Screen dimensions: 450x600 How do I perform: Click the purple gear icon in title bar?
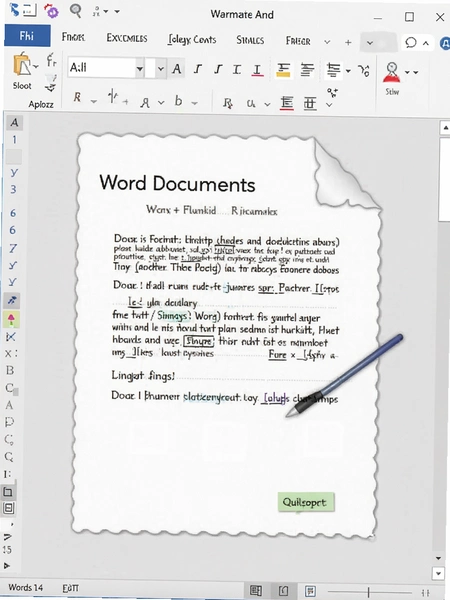51,11
